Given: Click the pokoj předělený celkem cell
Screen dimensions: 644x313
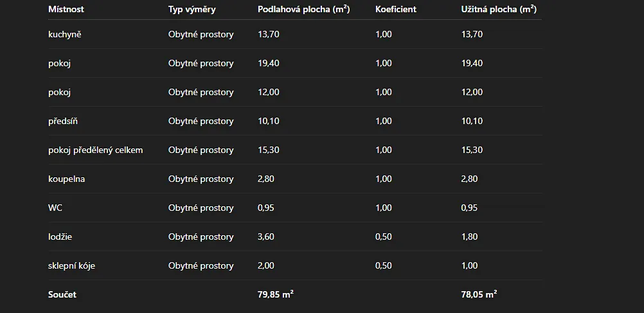Looking at the screenshot, I should coord(96,150).
